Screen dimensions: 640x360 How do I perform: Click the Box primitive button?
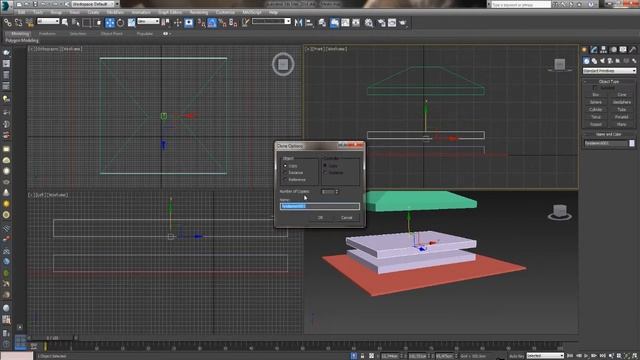point(596,95)
